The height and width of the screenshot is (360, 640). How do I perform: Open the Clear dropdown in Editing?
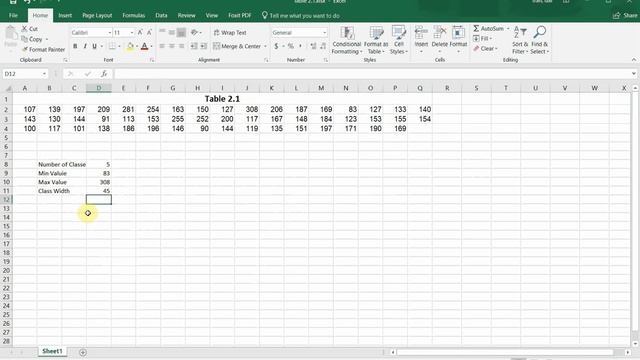[x=486, y=49]
